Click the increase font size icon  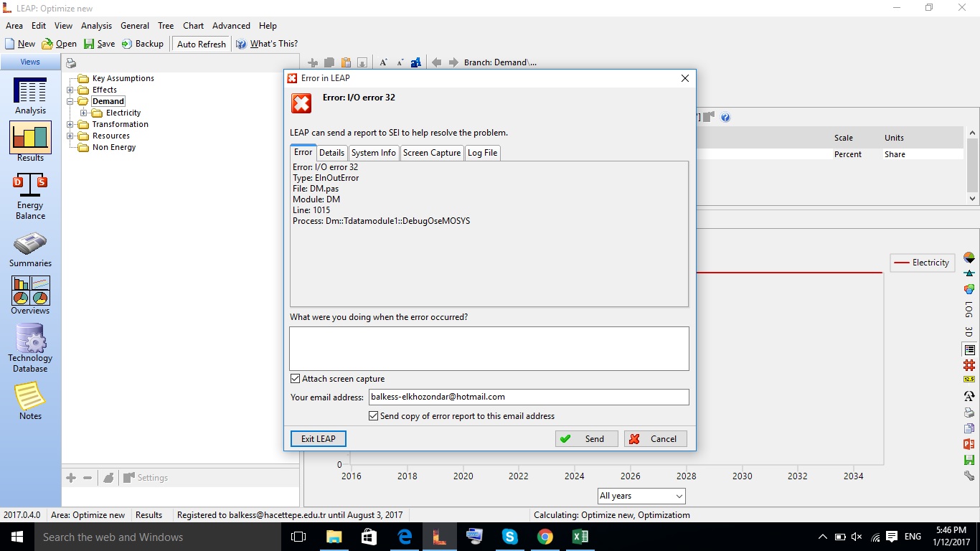[383, 62]
